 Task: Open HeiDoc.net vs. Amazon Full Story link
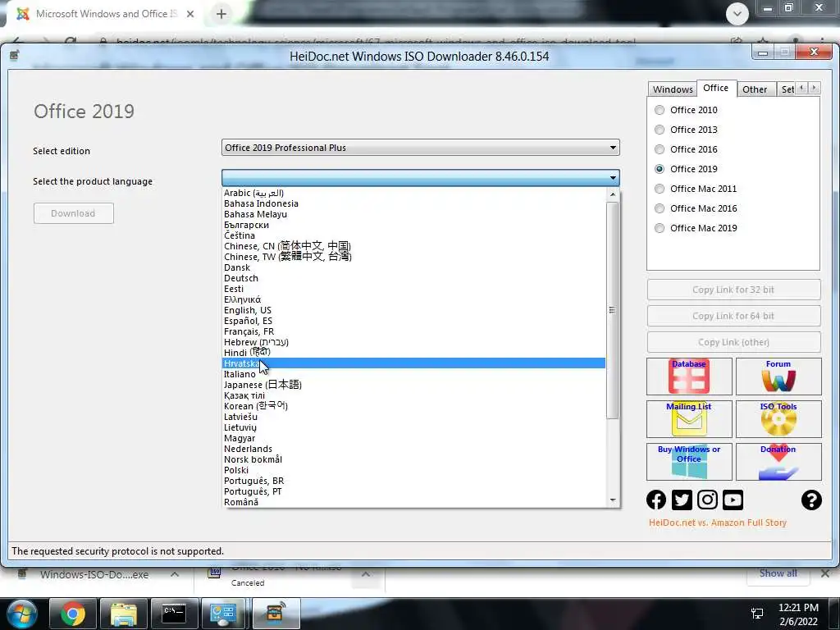tap(717, 523)
